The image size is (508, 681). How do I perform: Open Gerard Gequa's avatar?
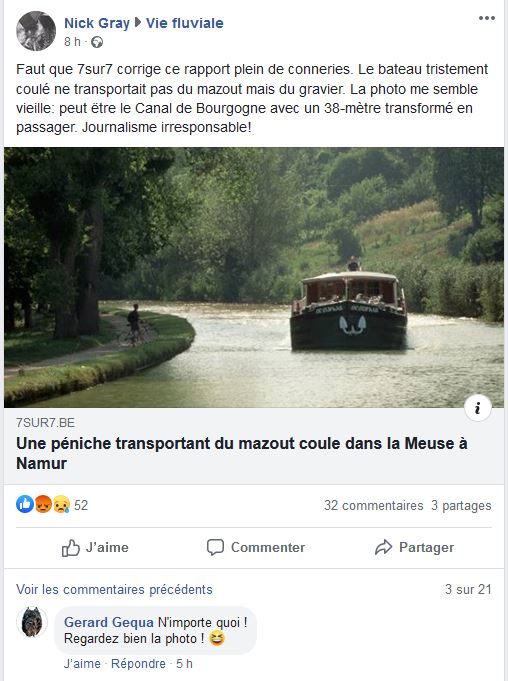point(32,622)
